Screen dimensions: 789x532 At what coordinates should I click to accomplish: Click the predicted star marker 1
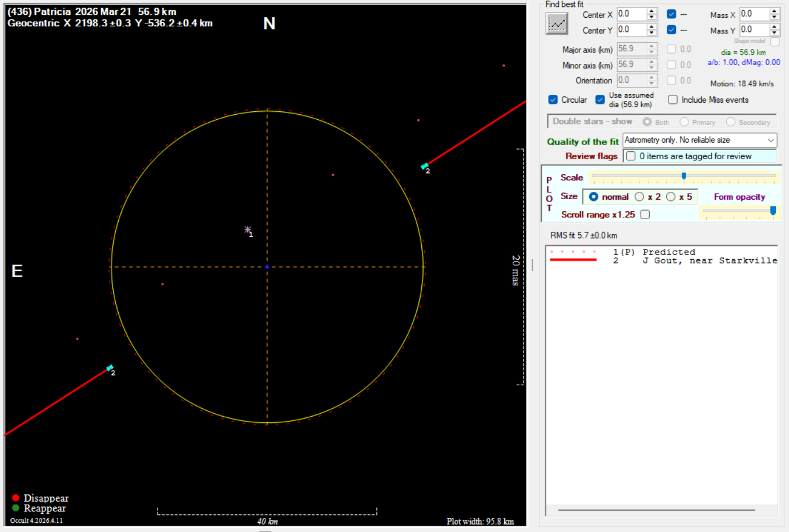247,229
